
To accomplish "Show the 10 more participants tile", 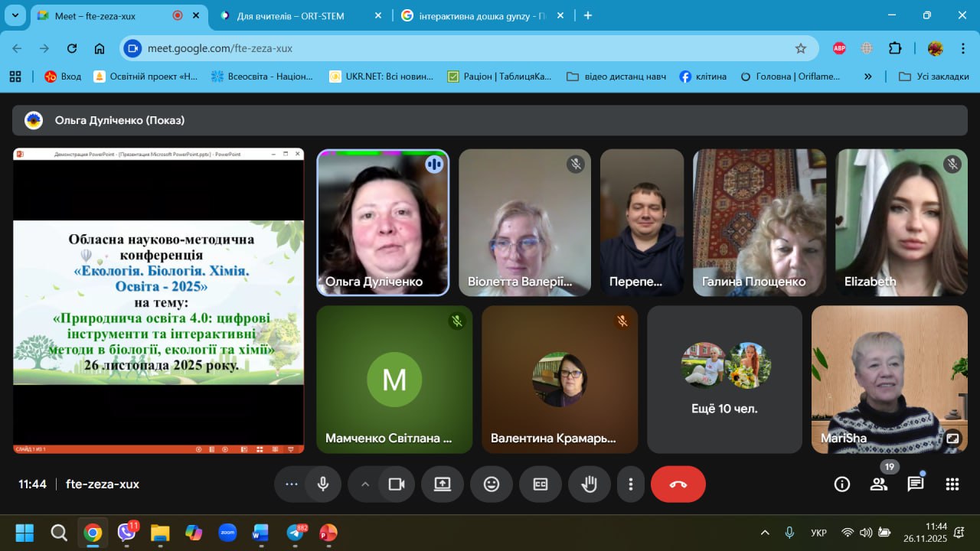I will tap(724, 380).
